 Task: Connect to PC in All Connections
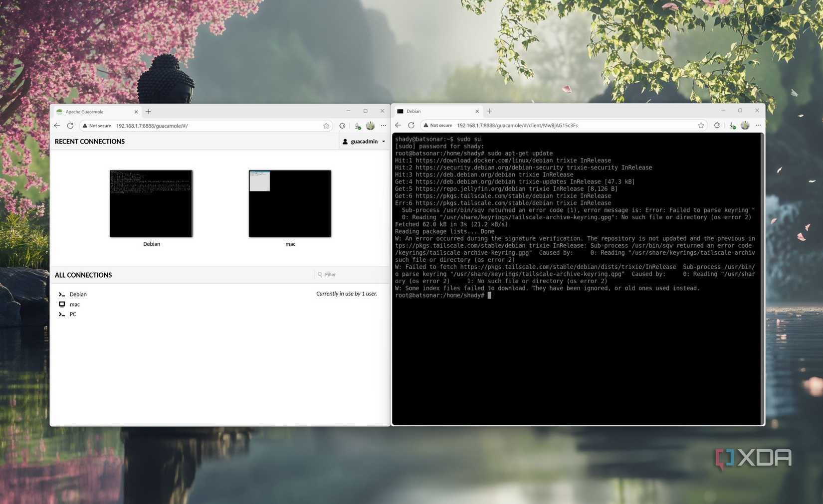pos(73,314)
